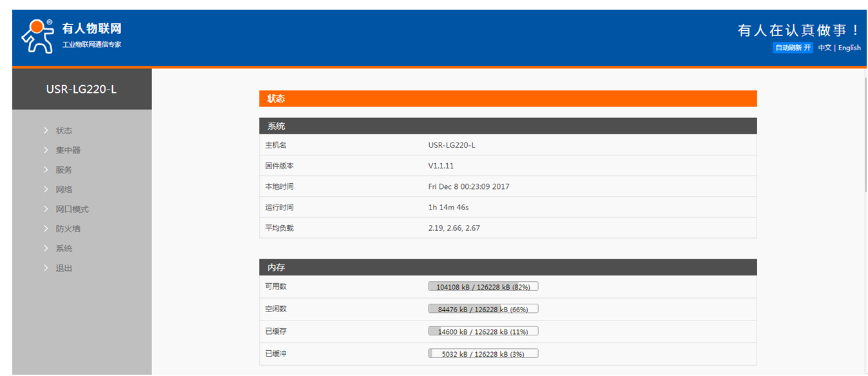Open the 网口模式 sidebar entry

pos(72,209)
